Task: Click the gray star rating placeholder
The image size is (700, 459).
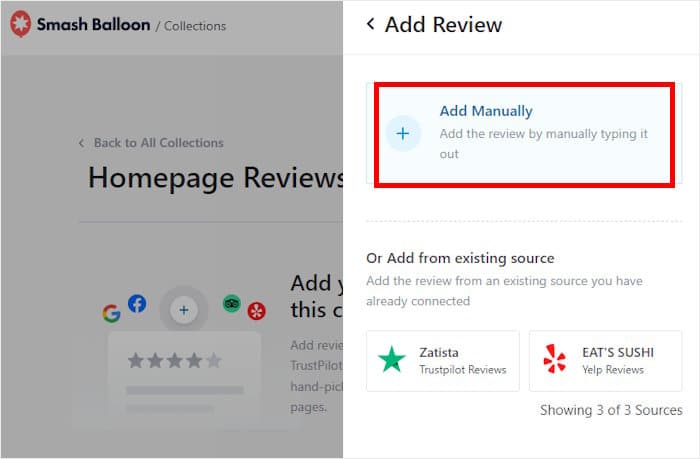Action: 174,360
